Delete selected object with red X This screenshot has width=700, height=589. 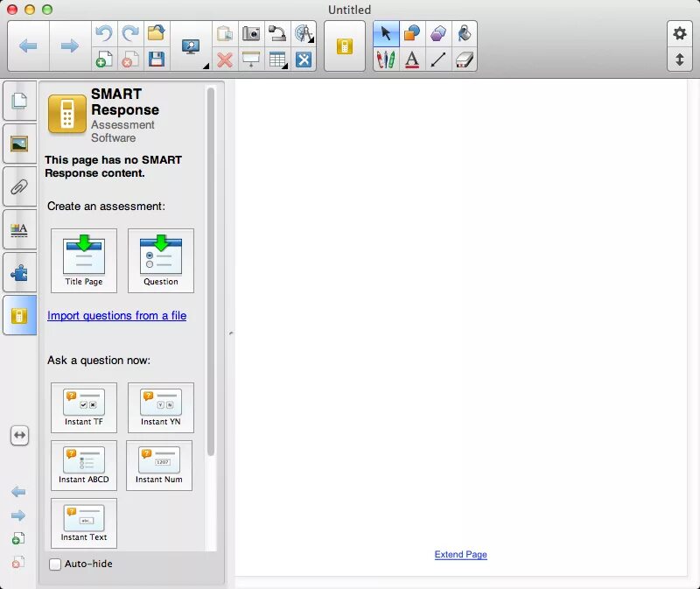pos(225,60)
